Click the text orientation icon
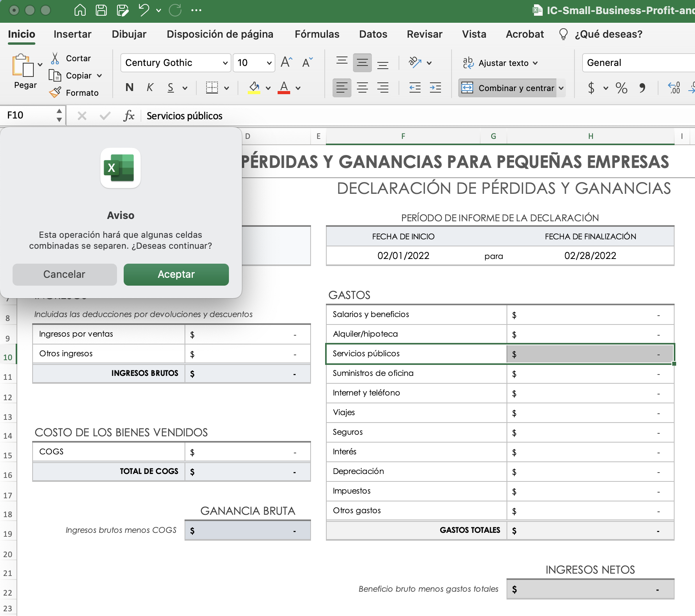The height and width of the screenshot is (616, 695). click(415, 62)
